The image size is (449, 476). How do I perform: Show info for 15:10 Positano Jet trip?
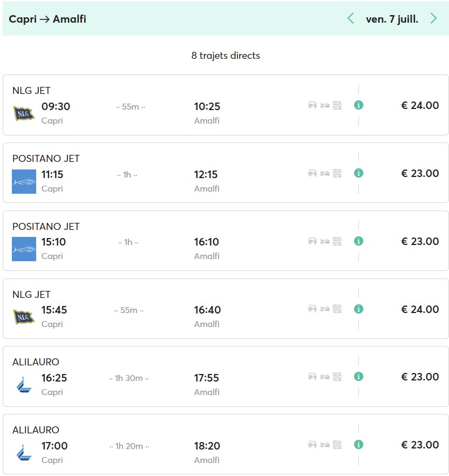tap(358, 241)
